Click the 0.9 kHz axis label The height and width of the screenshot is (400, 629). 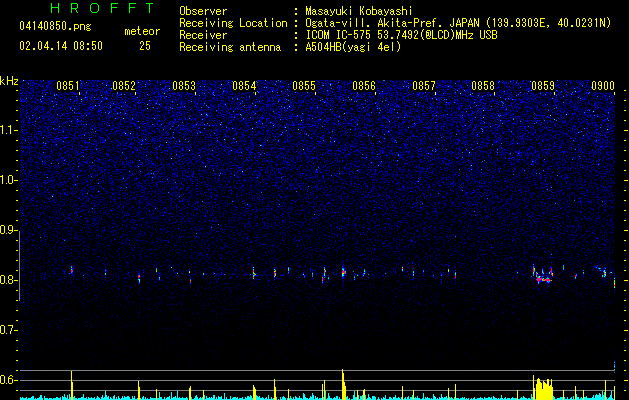(x=9, y=230)
